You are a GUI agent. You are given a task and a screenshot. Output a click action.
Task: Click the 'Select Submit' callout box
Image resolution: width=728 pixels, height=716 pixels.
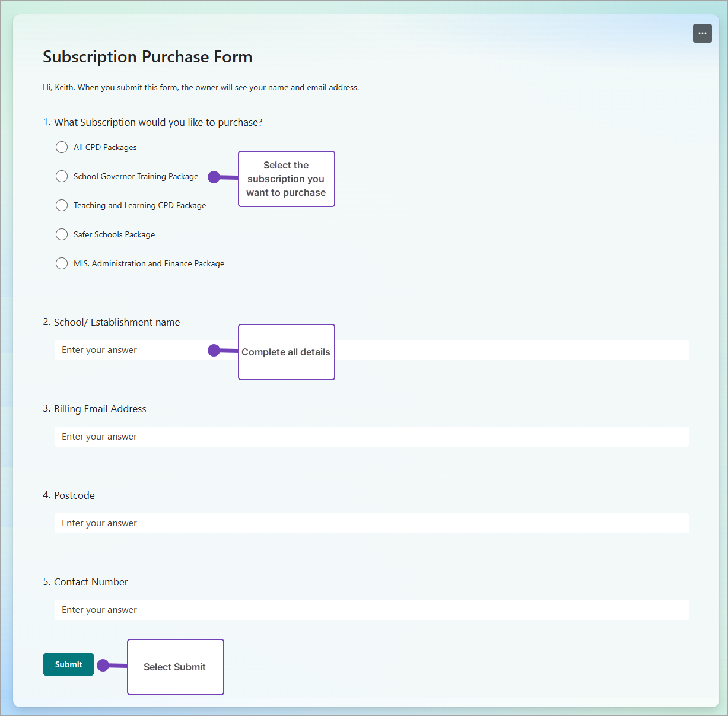point(175,667)
